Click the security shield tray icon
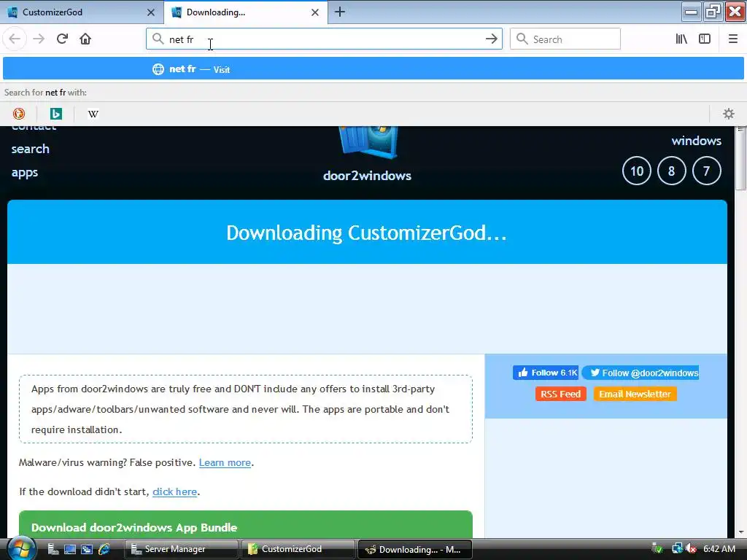The height and width of the screenshot is (560, 747). click(x=657, y=549)
